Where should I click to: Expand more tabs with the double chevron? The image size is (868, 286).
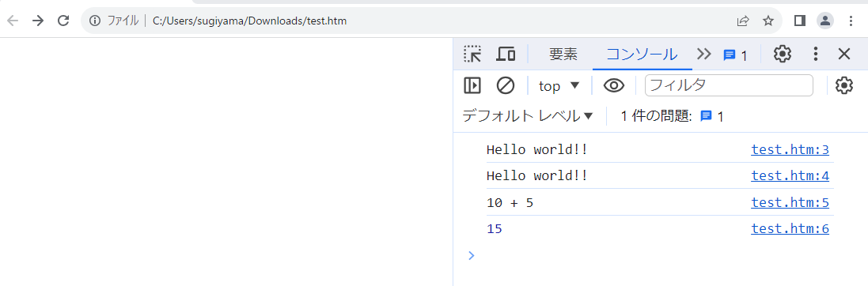703,55
